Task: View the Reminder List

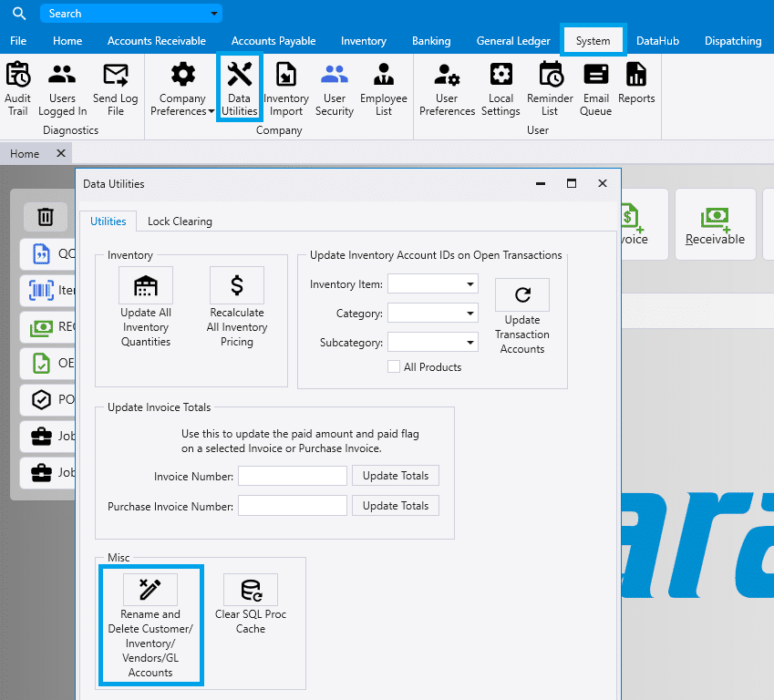Action: coord(550,88)
